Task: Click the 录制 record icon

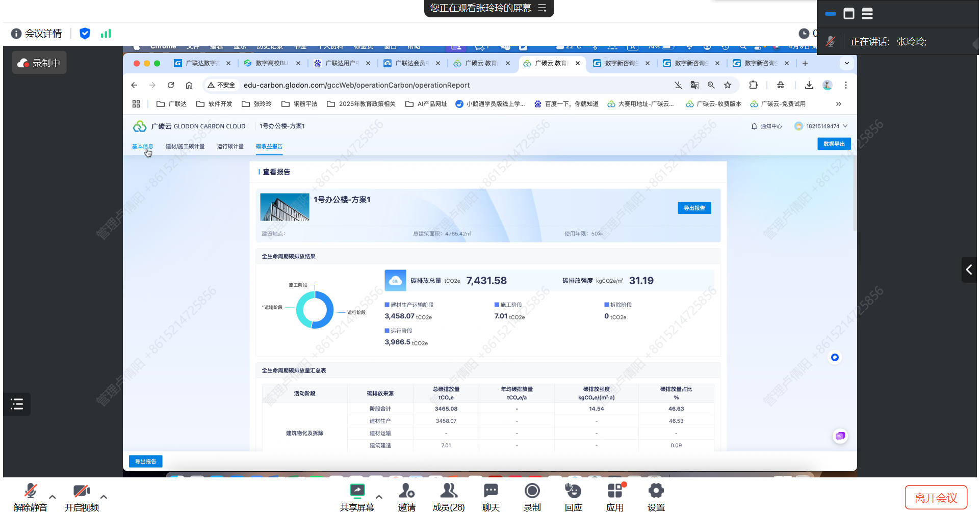Action: [x=532, y=491]
